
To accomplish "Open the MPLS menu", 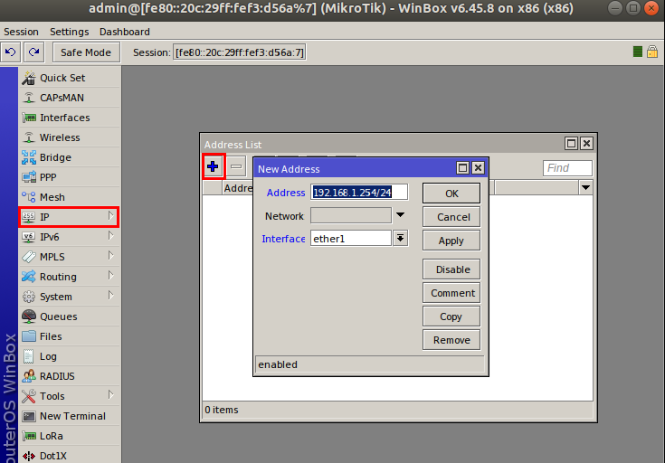I will pos(70,257).
